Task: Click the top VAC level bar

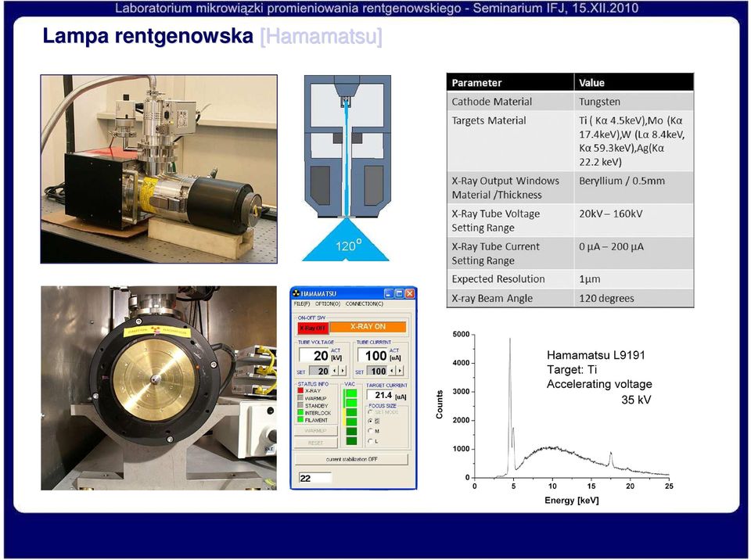Action: [351, 393]
